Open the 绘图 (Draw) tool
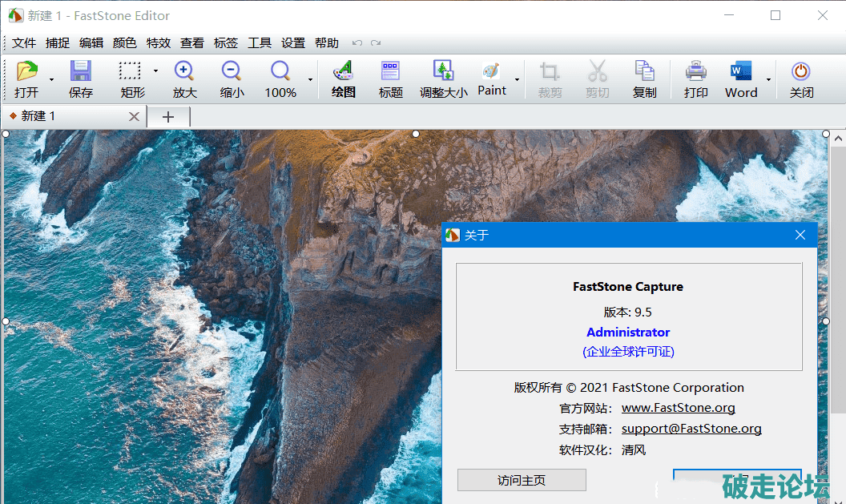 (x=343, y=72)
